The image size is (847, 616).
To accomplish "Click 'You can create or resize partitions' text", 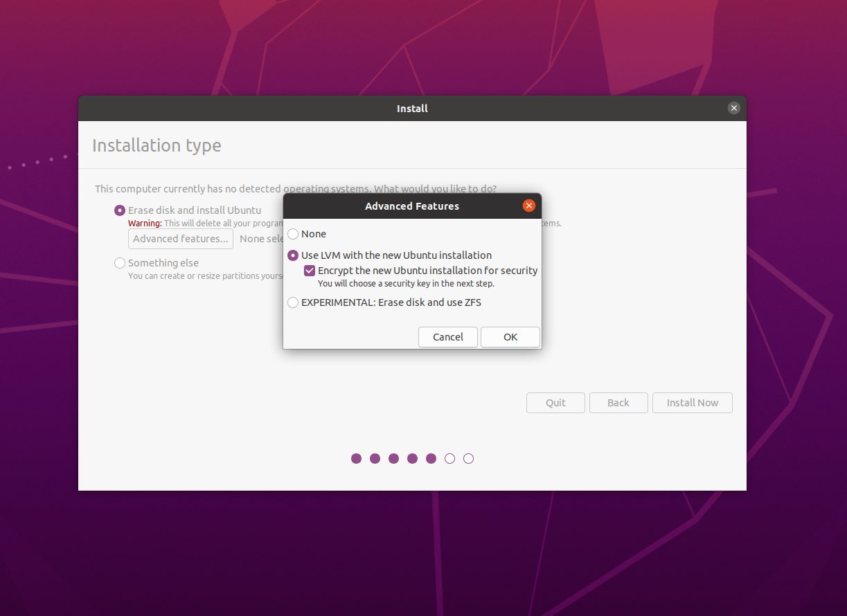I will point(206,276).
